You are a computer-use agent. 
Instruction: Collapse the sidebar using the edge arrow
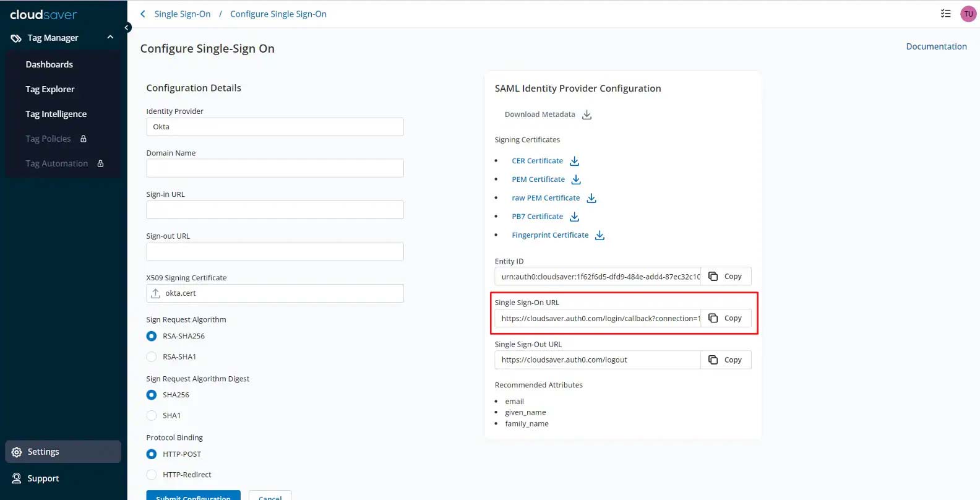[x=127, y=28]
